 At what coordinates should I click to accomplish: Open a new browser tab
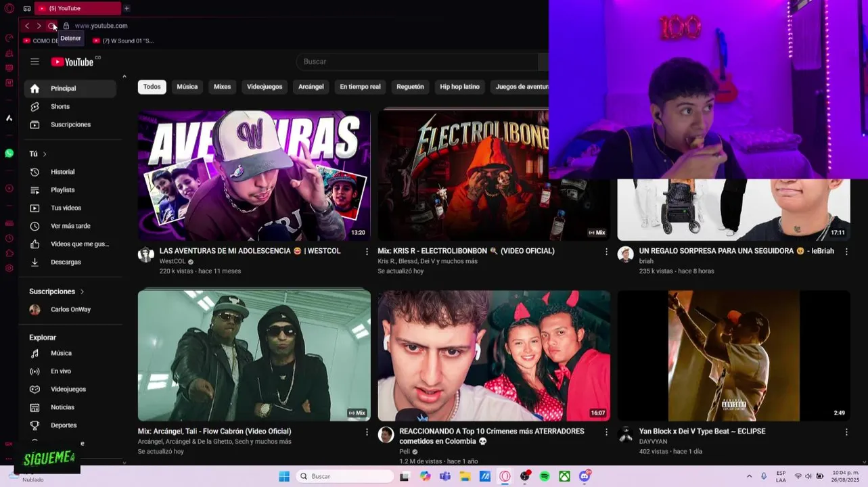coord(127,8)
